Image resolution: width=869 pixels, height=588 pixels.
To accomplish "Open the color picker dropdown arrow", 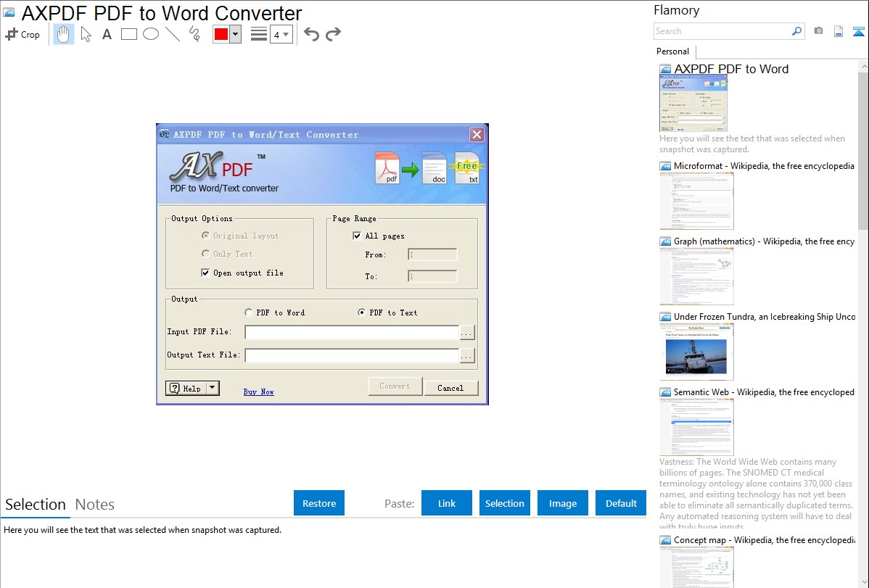I will click(236, 34).
